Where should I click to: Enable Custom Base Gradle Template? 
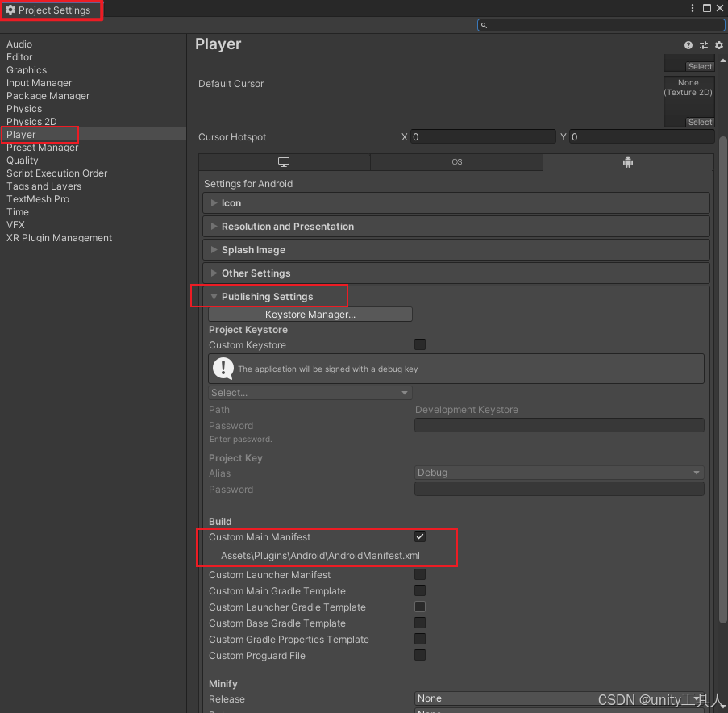[420, 623]
